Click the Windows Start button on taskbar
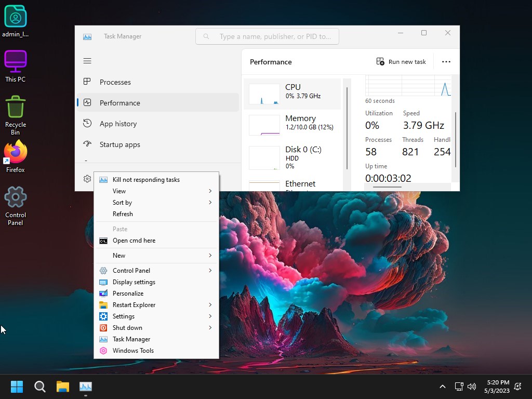This screenshot has width=532, height=399. (x=17, y=387)
